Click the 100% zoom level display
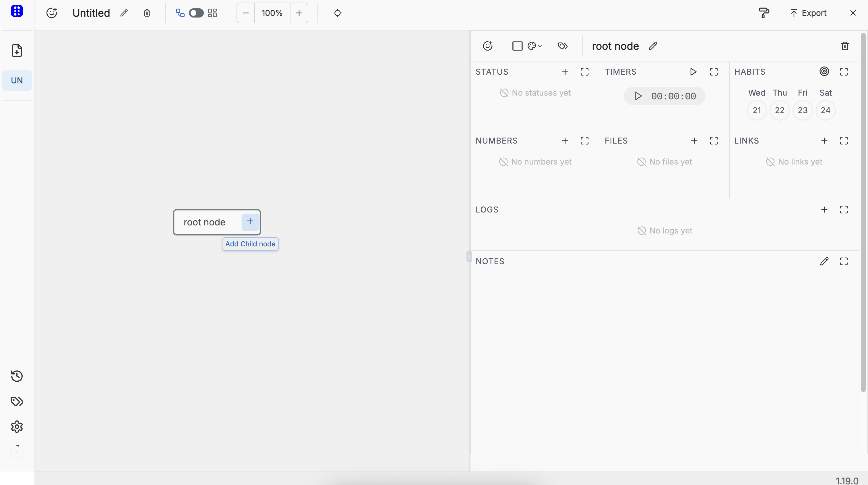Viewport: 868px width, 485px height. 272,13
